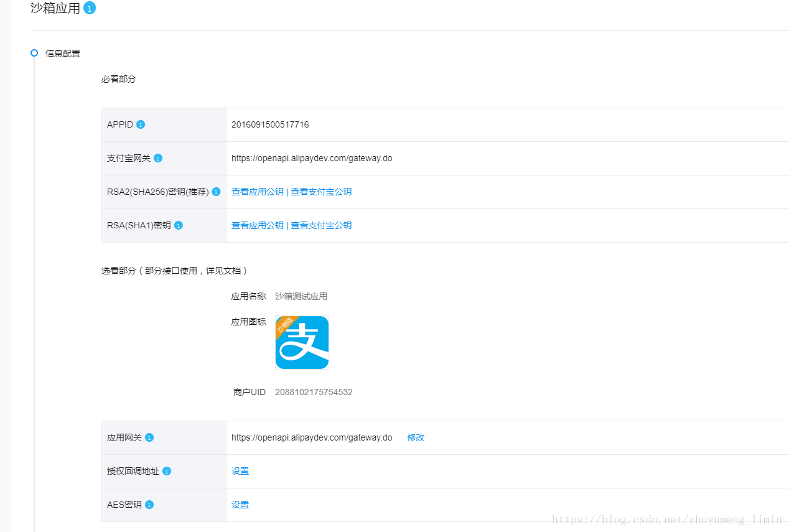
Task: Click info icon next to 应用网关
Action: [149, 437]
